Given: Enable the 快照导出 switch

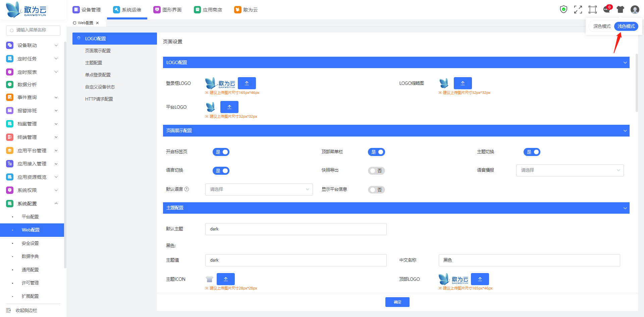Looking at the screenshot, I should [376, 171].
